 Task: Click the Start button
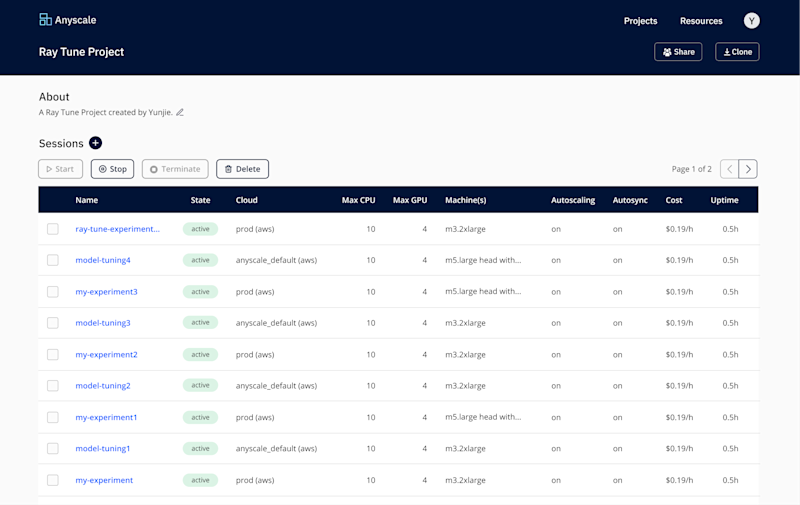[x=60, y=169]
